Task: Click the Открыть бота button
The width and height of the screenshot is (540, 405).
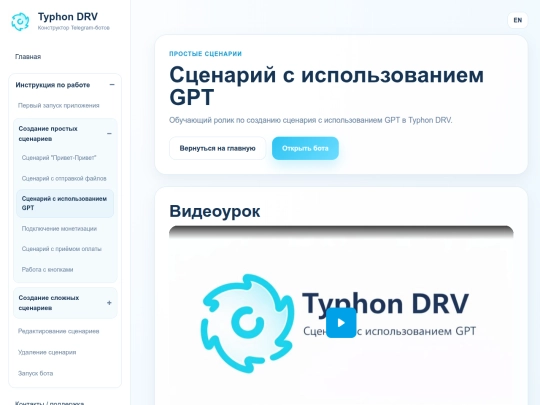Action: pyautogui.click(x=305, y=148)
